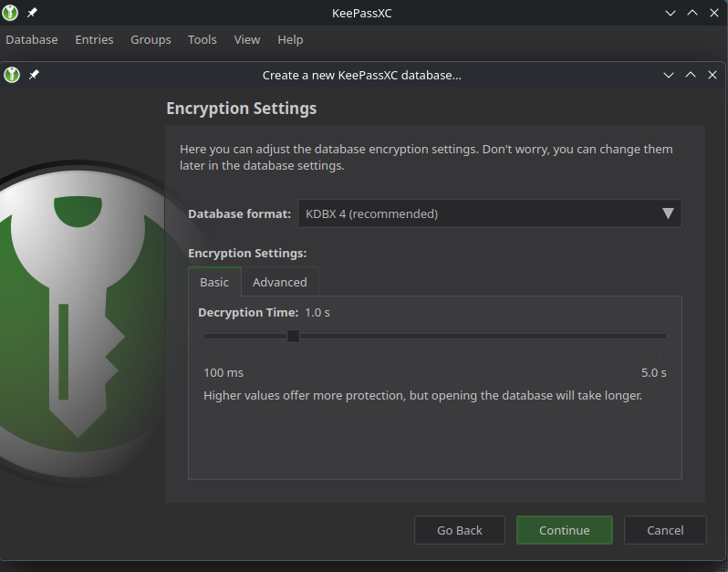Viewport: 728px width, 572px height.
Task: Open the Help menu
Action: (290, 40)
